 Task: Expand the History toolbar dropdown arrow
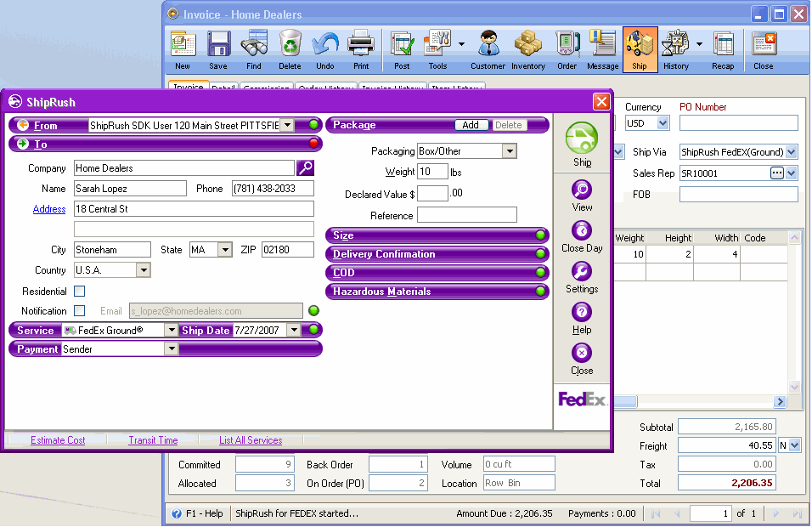699,44
